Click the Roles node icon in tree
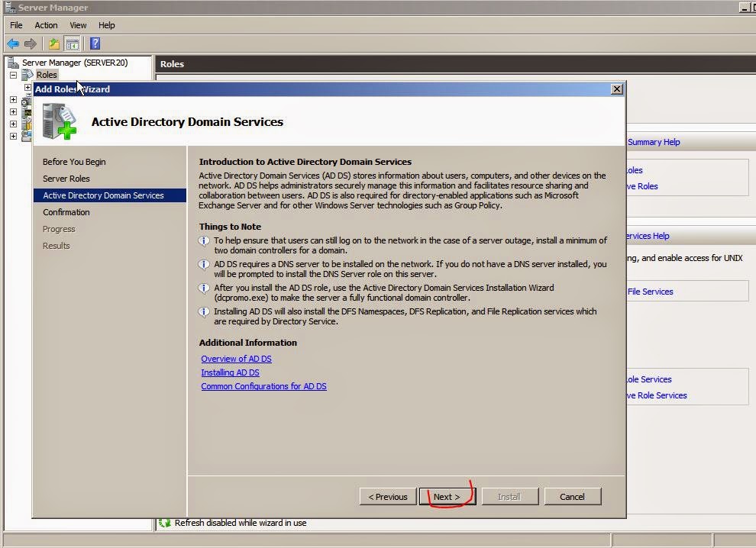This screenshot has width=756, height=548. [28, 75]
